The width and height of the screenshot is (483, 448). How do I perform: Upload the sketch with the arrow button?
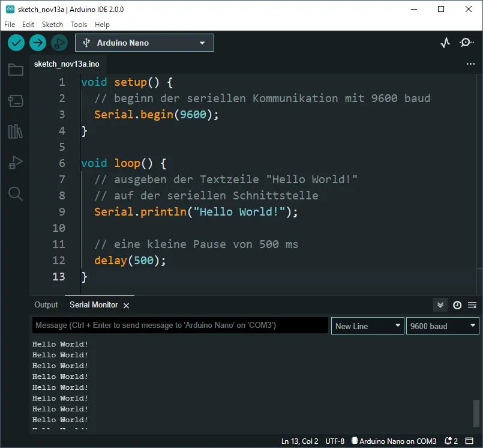click(x=38, y=43)
